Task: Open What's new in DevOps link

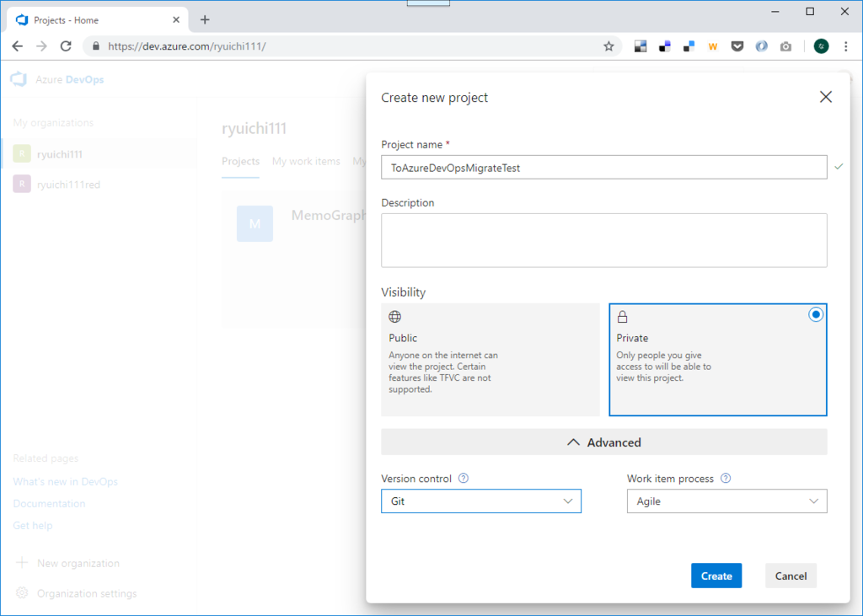Action: (66, 482)
